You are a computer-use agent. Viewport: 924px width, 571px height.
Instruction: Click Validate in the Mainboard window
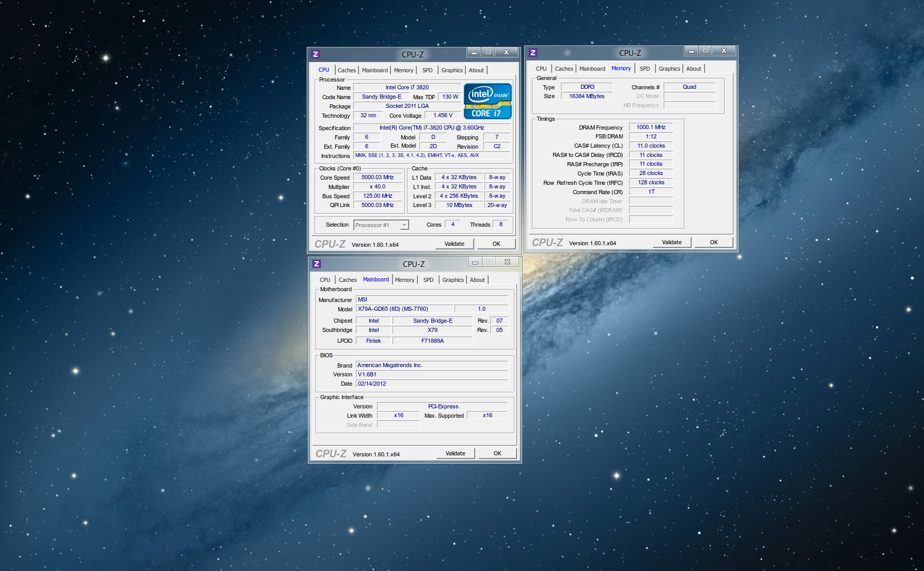[456, 453]
